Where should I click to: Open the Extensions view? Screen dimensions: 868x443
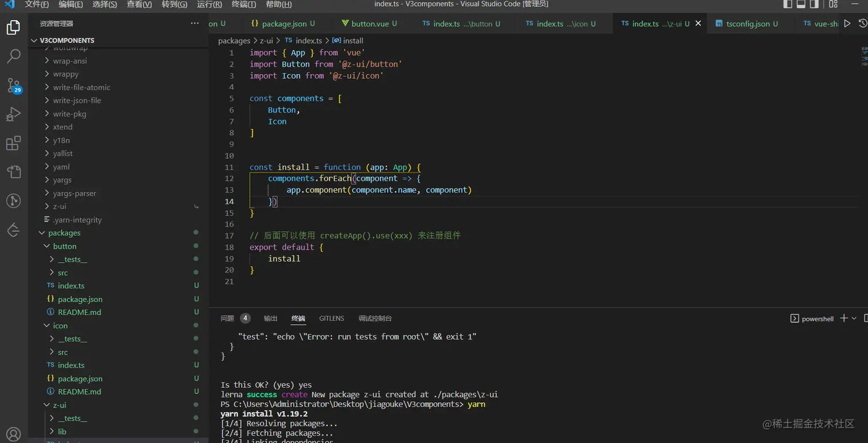click(13, 143)
